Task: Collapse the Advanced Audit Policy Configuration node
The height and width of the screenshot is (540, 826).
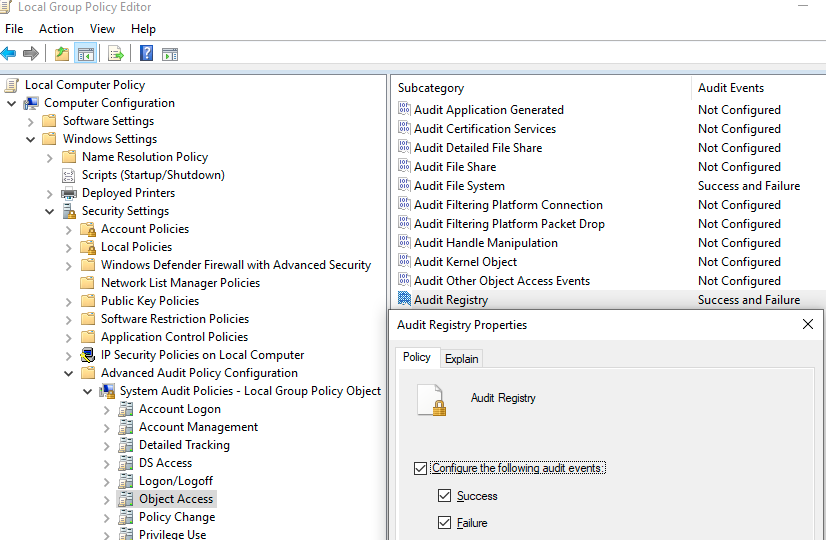Action: 68,374
